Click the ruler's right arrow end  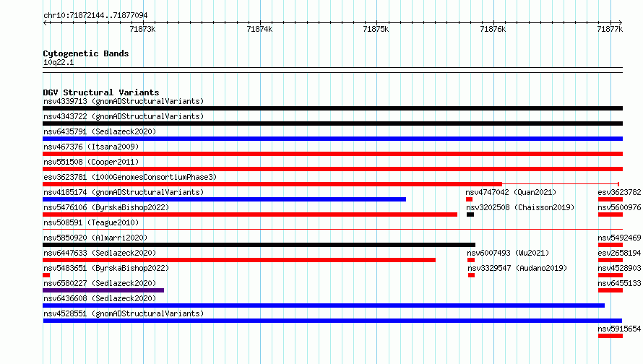tap(621, 22)
